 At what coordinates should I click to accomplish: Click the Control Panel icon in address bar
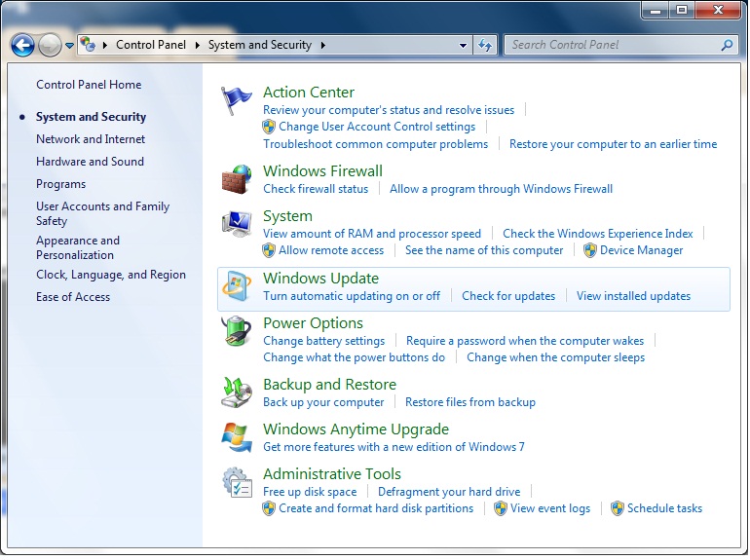tap(88, 45)
